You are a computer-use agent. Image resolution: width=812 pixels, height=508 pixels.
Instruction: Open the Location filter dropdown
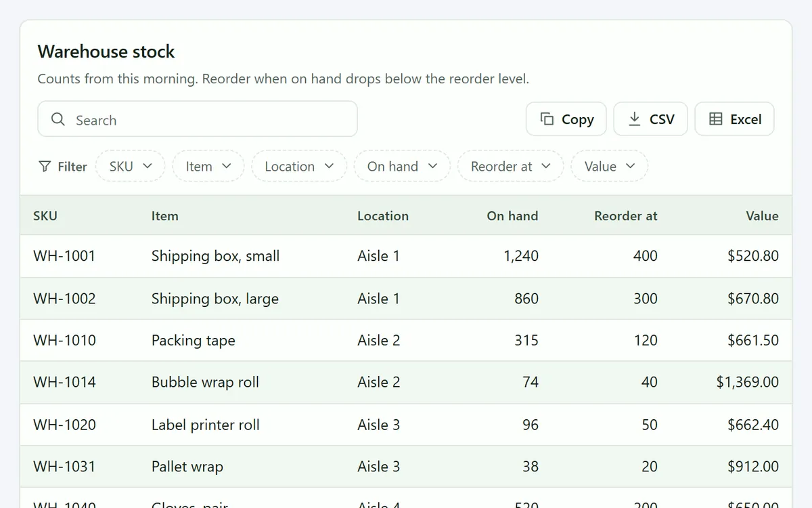[x=299, y=166]
